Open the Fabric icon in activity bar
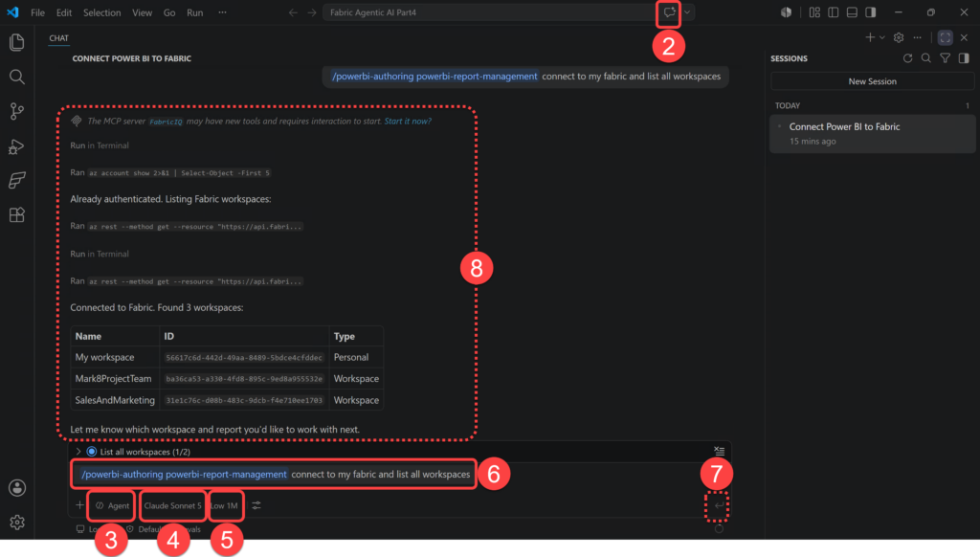The height and width of the screenshot is (557, 980). tap(17, 181)
